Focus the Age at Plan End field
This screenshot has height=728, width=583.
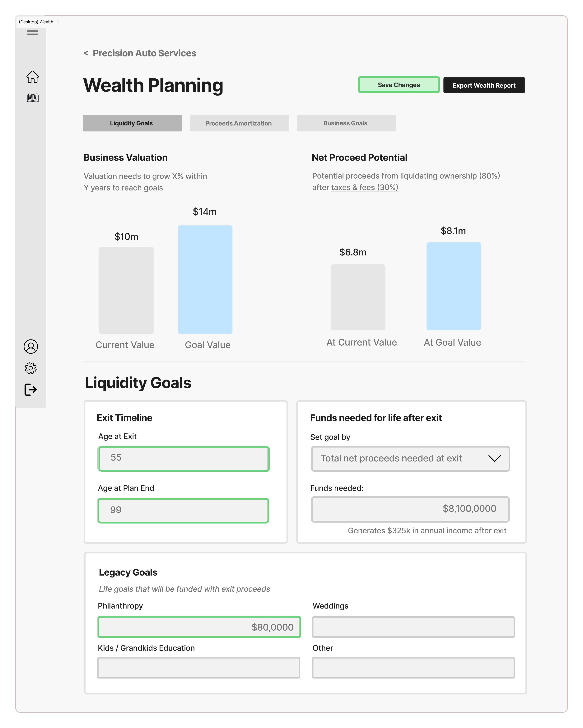click(x=183, y=510)
